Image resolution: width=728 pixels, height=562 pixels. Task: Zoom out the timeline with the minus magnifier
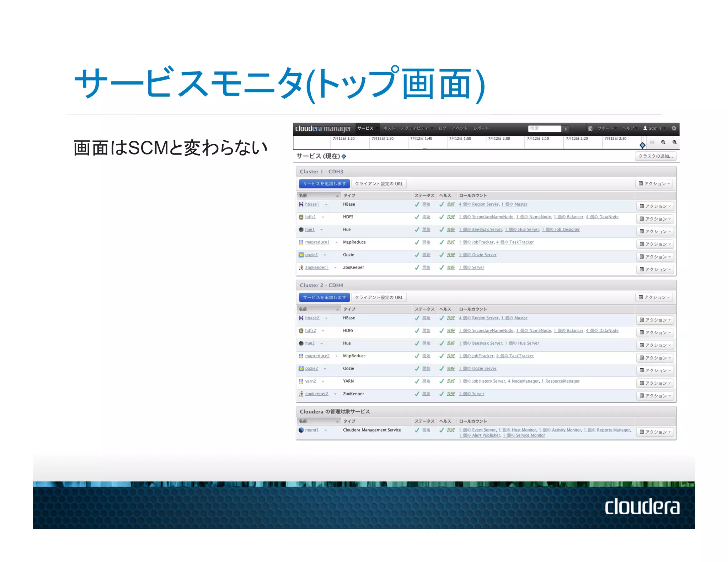coord(663,142)
